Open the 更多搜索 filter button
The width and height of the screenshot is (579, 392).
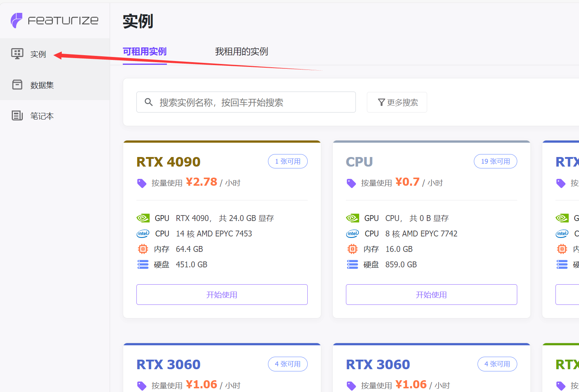click(x=397, y=102)
